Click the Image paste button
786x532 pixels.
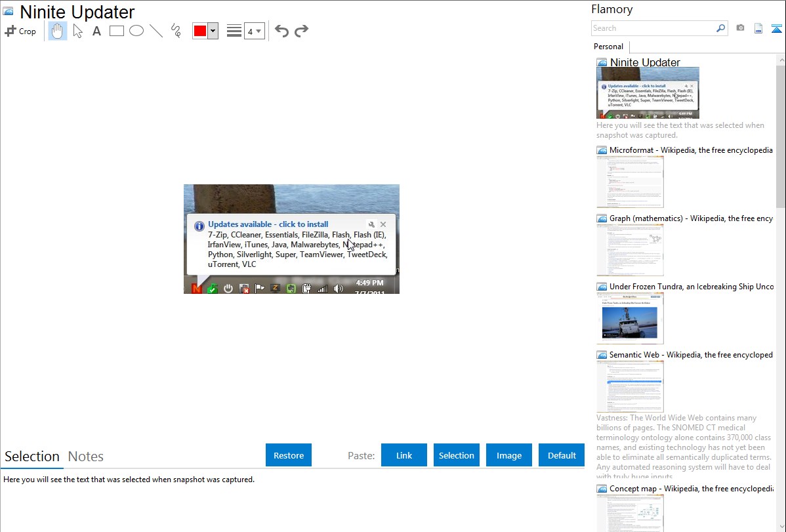508,455
